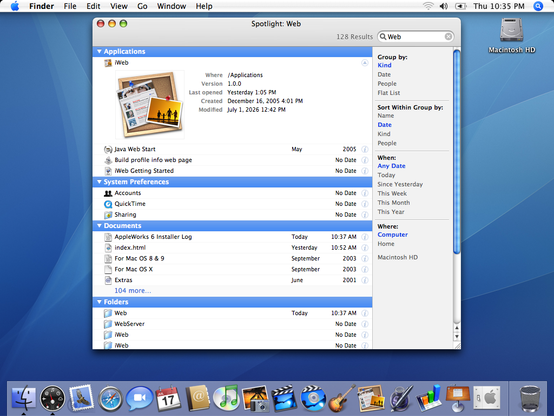Group results by People
554x416 pixels.
point(387,83)
